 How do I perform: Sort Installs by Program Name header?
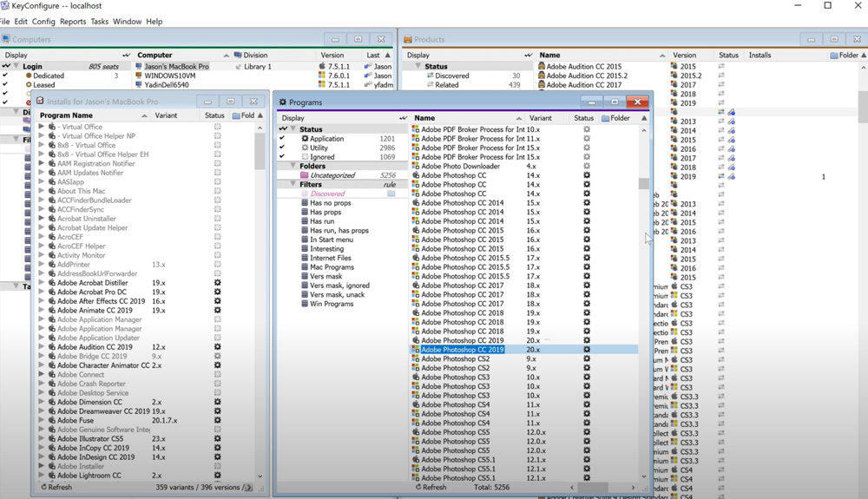[93, 115]
